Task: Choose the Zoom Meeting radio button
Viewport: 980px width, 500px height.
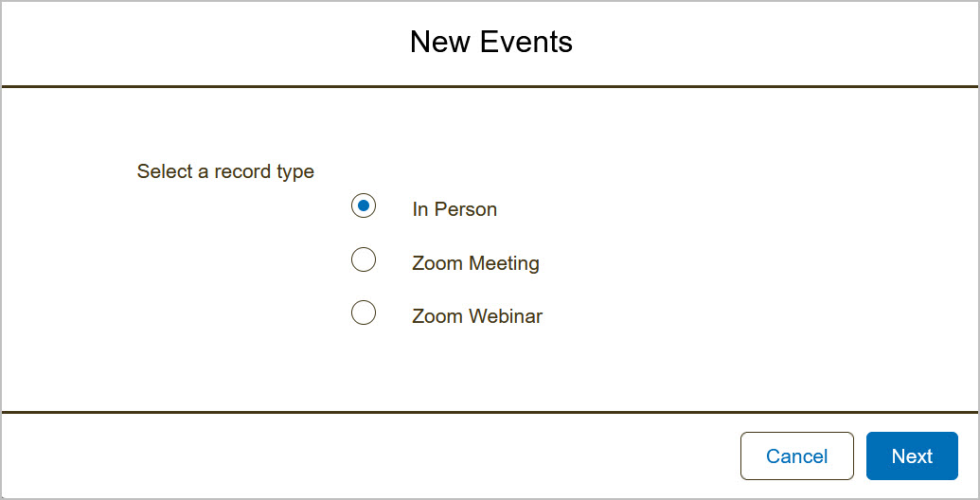Action: (364, 259)
